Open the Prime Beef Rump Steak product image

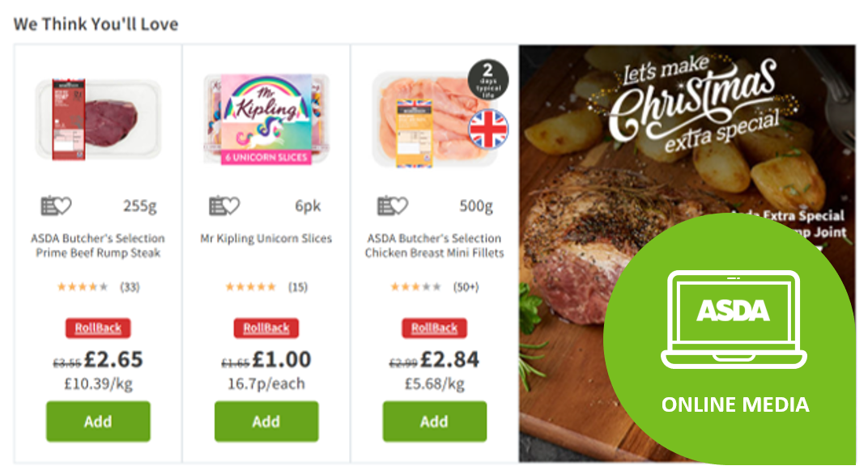[98, 118]
